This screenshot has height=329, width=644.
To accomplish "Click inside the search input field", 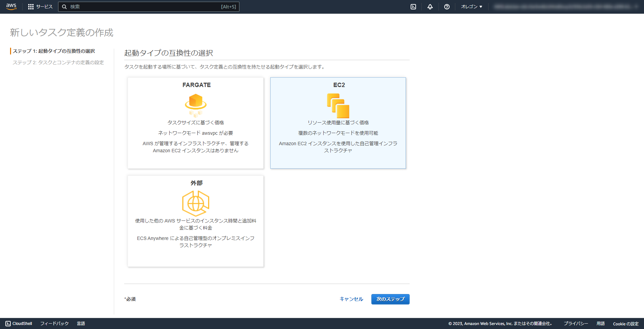I will tap(148, 6).
